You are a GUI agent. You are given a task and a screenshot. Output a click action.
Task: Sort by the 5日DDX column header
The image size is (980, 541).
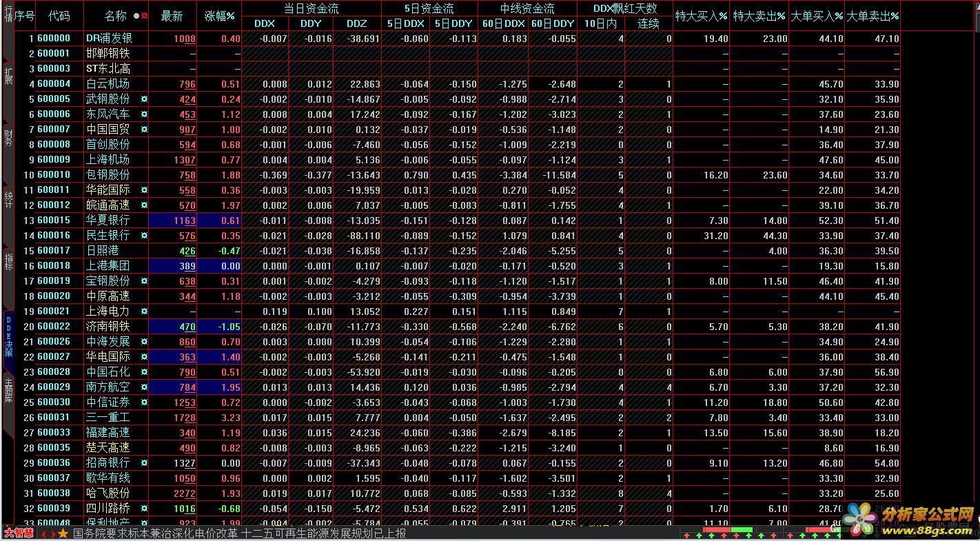[405, 23]
